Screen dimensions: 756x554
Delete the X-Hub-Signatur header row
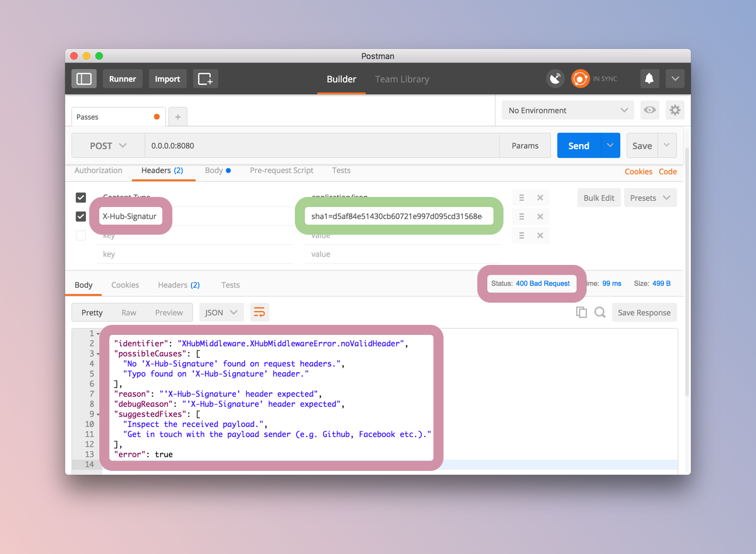540,217
